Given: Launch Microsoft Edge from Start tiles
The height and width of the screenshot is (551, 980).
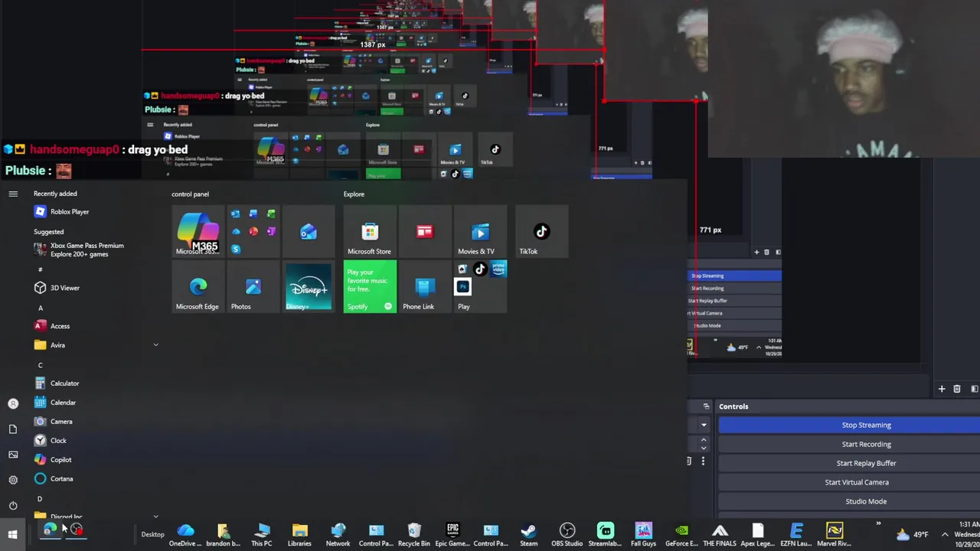Looking at the screenshot, I should [198, 287].
